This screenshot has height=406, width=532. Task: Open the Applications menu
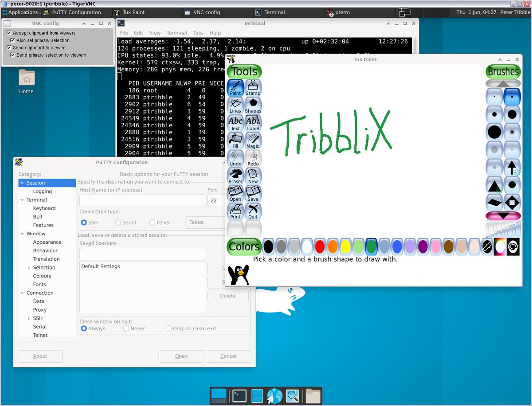pos(20,12)
